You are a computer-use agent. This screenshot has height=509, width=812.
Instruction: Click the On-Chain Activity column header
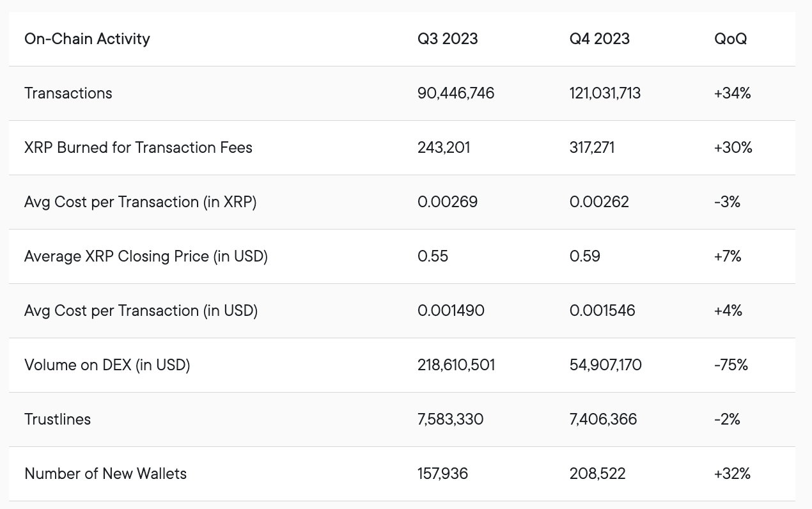(x=87, y=39)
